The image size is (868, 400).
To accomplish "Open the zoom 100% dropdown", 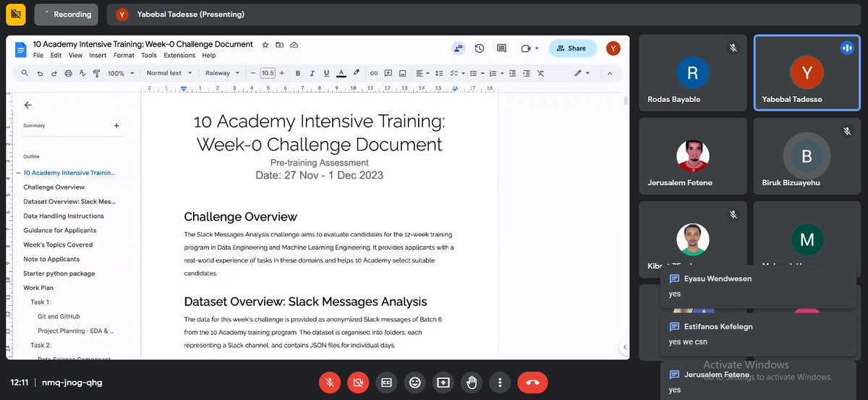I will [x=121, y=73].
